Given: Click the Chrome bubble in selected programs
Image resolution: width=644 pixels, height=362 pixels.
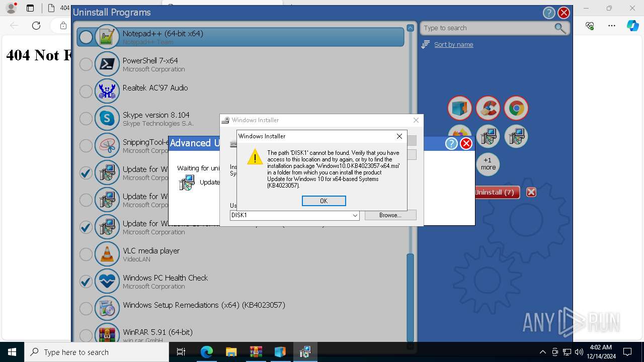Looking at the screenshot, I should pyautogui.click(x=516, y=108).
